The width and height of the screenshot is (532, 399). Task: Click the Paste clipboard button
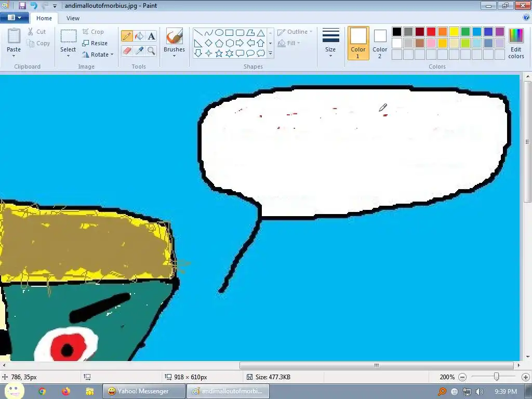(x=14, y=36)
